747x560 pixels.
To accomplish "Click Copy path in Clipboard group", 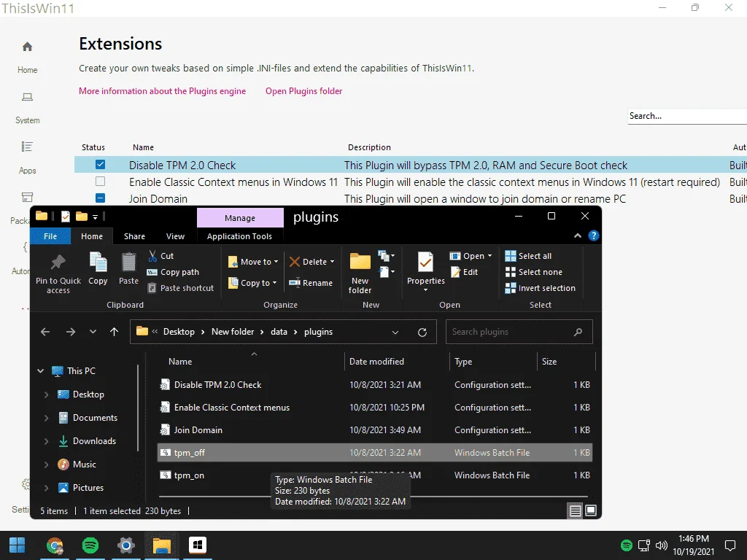I will [173, 272].
